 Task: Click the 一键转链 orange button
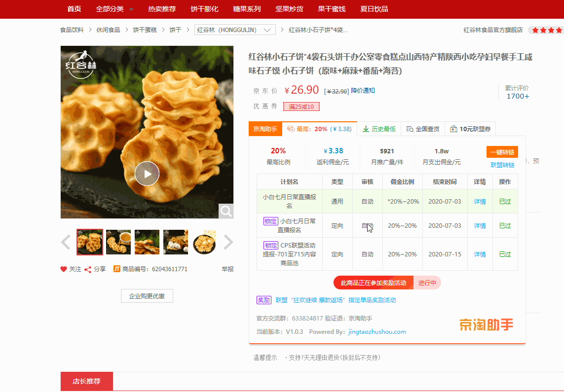[x=502, y=152]
